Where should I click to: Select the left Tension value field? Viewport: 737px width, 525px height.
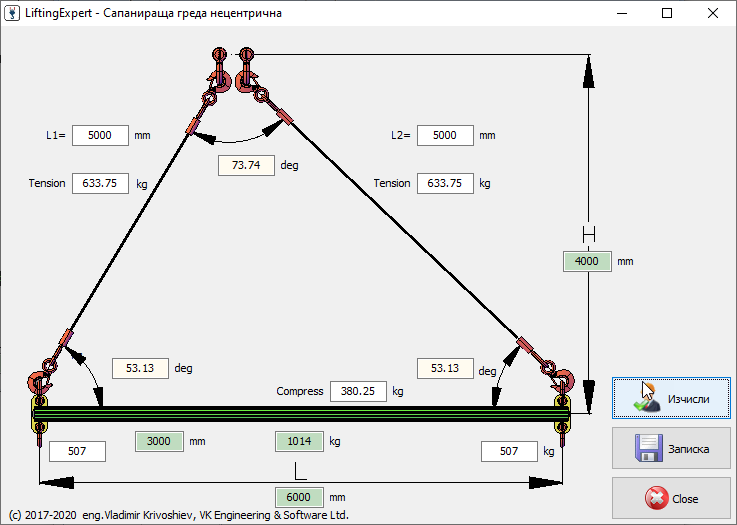tap(100, 184)
